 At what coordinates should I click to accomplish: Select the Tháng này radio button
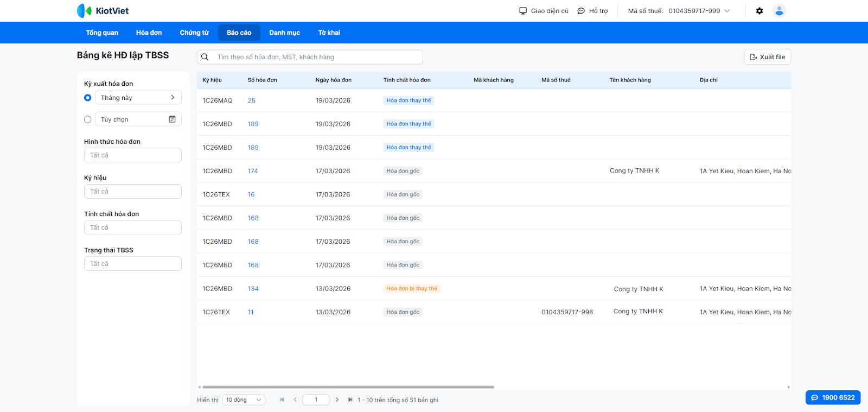88,98
